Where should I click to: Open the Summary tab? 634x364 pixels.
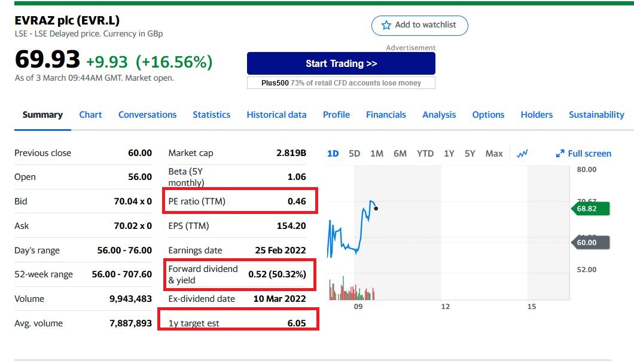click(x=42, y=115)
